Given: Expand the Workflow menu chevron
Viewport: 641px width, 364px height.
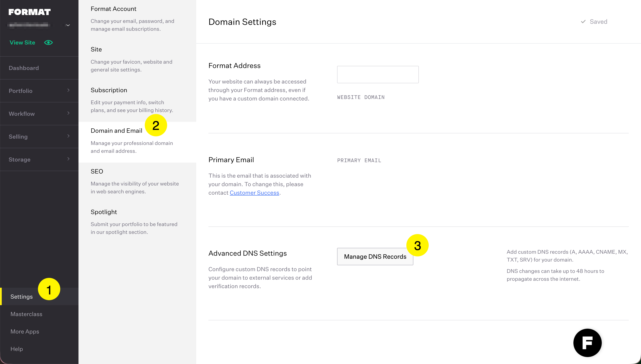Looking at the screenshot, I should [x=68, y=113].
